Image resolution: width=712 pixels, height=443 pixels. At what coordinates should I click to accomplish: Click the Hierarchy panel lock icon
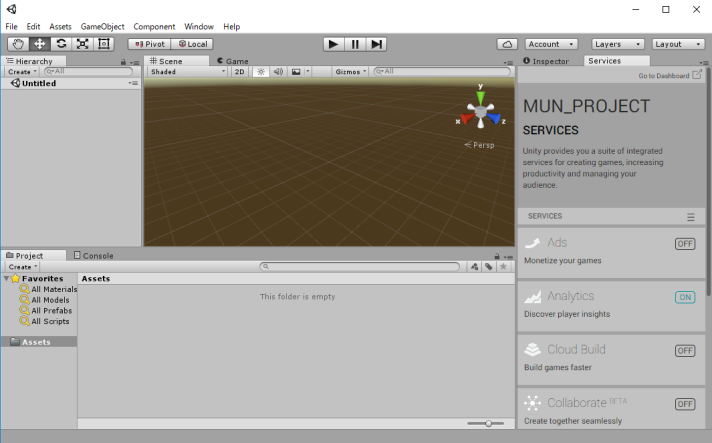point(123,62)
